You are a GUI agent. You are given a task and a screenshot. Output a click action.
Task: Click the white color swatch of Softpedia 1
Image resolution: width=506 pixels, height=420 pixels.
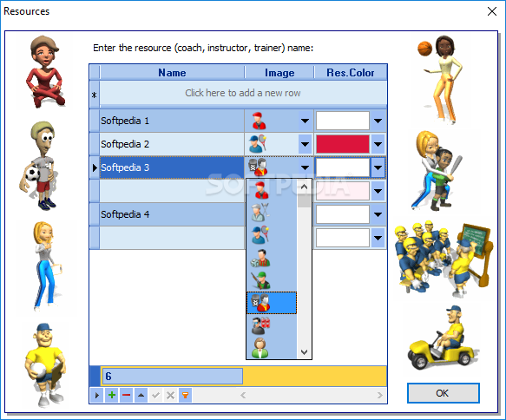click(x=342, y=121)
